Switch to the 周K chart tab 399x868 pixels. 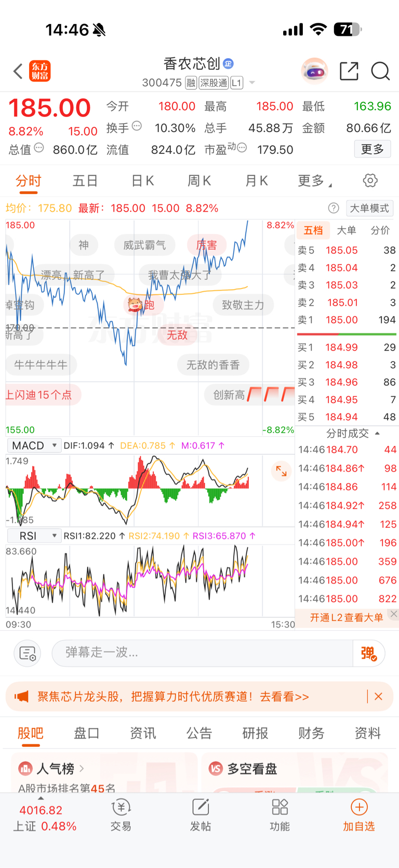coord(199,180)
